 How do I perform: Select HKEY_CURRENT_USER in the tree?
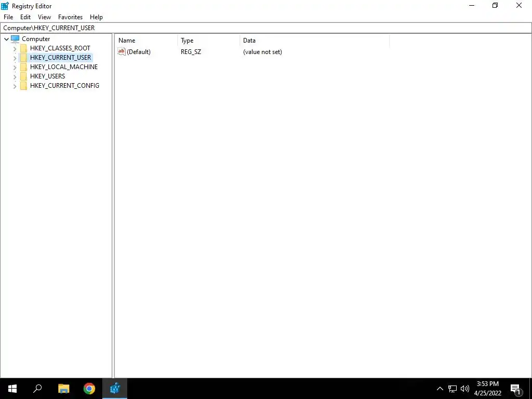pyautogui.click(x=60, y=57)
